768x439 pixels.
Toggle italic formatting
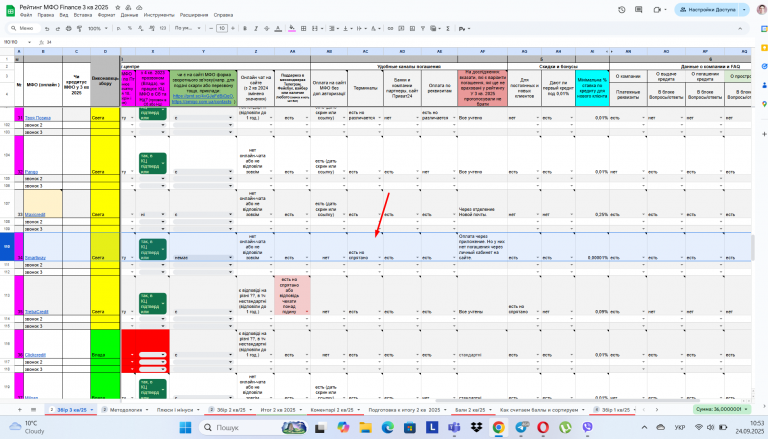(256, 28)
